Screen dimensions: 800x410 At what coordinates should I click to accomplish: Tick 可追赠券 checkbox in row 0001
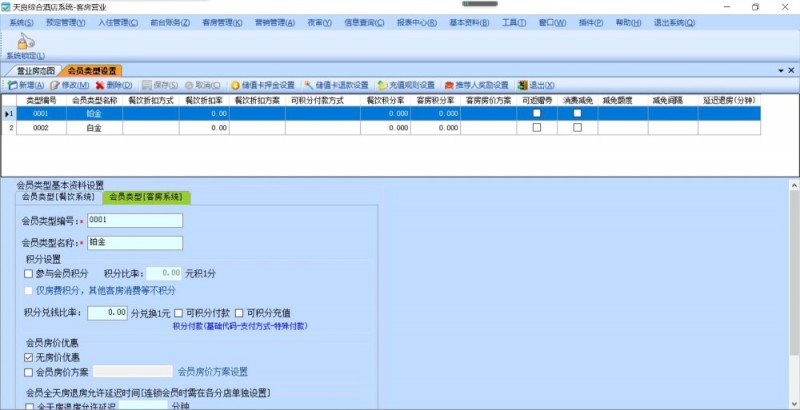(x=537, y=113)
